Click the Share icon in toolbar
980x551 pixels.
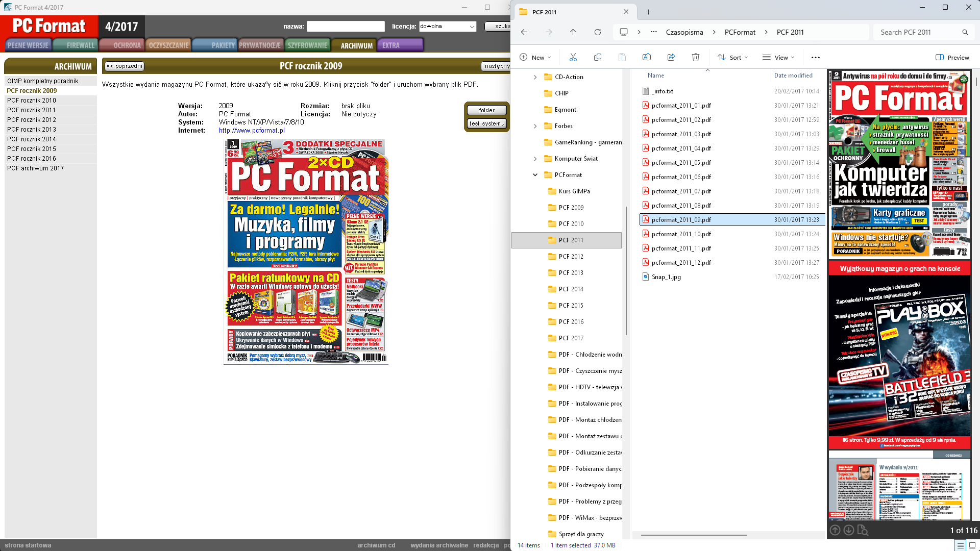[x=671, y=57]
